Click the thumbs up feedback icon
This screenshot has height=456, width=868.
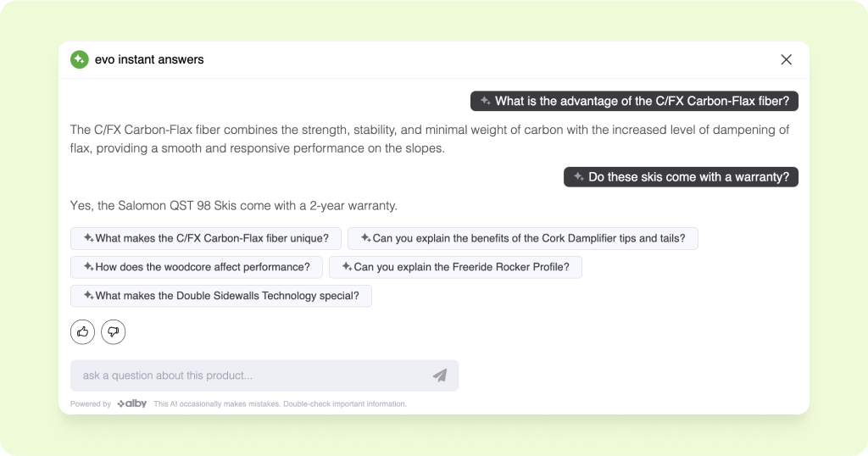click(x=82, y=332)
